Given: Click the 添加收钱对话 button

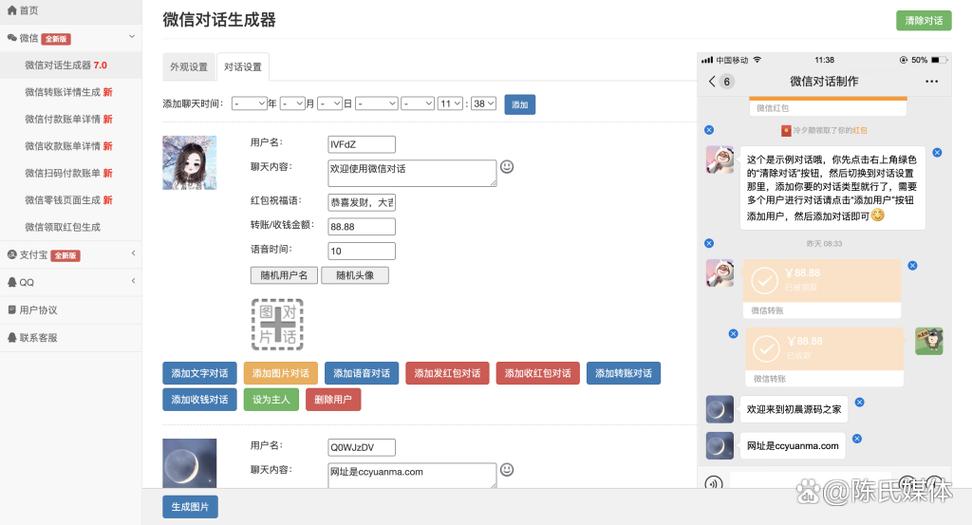Looking at the screenshot, I should pyautogui.click(x=200, y=399).
